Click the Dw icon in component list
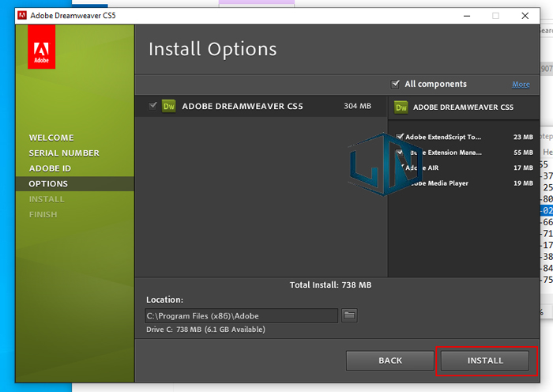The image size is (553, 392). point(169,106)
